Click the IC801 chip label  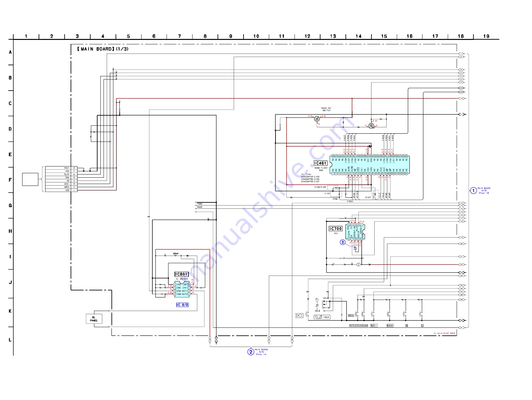[x=181, y=274]
